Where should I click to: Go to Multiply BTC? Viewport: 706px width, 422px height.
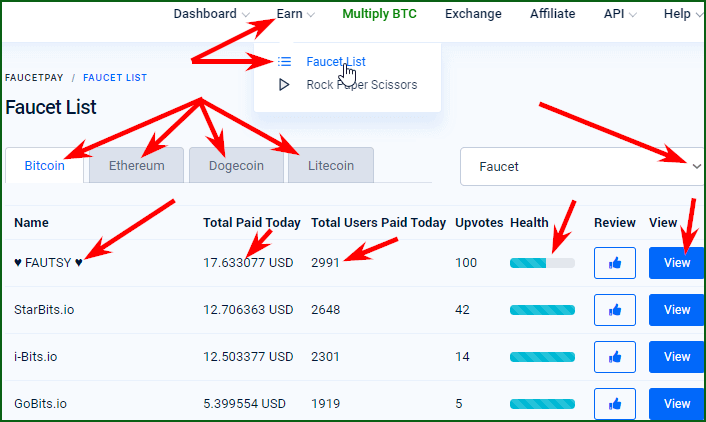point(379,14)
